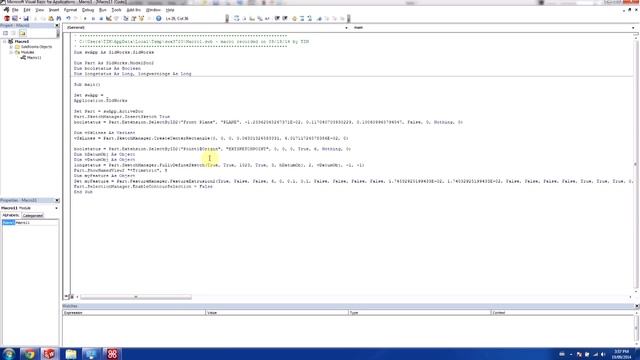Toggle Design Mode icon

[109, 18]
